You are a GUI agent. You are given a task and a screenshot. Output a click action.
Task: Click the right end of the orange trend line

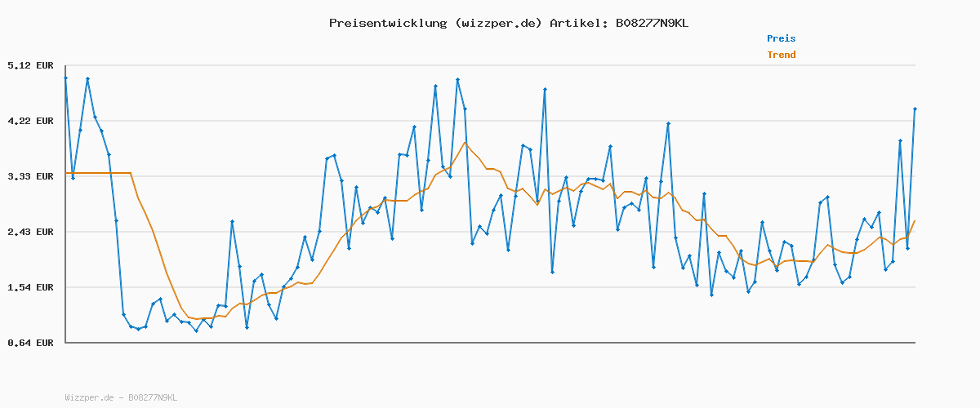915,221
